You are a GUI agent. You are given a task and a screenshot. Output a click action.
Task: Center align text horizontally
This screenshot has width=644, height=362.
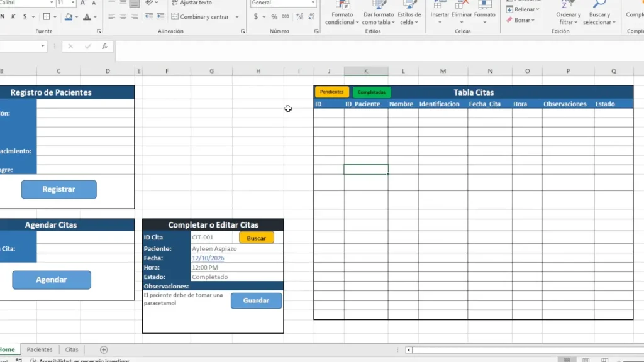[123, 17]
